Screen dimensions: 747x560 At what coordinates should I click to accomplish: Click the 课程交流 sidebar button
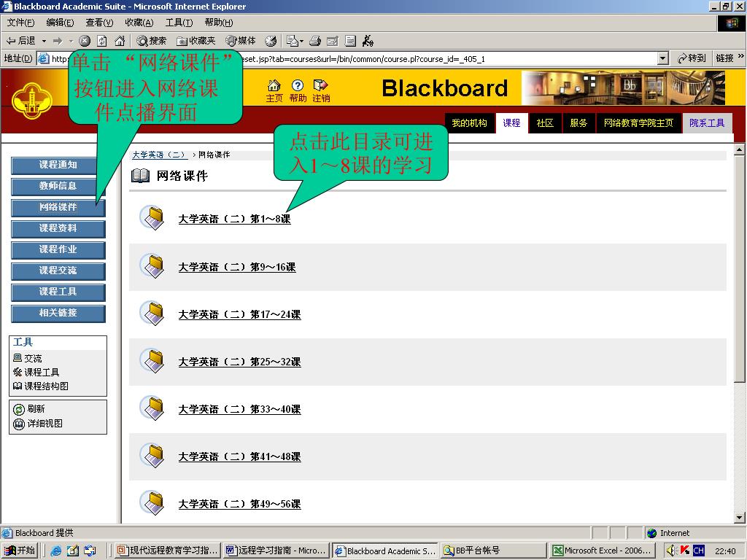pos(58,271)
